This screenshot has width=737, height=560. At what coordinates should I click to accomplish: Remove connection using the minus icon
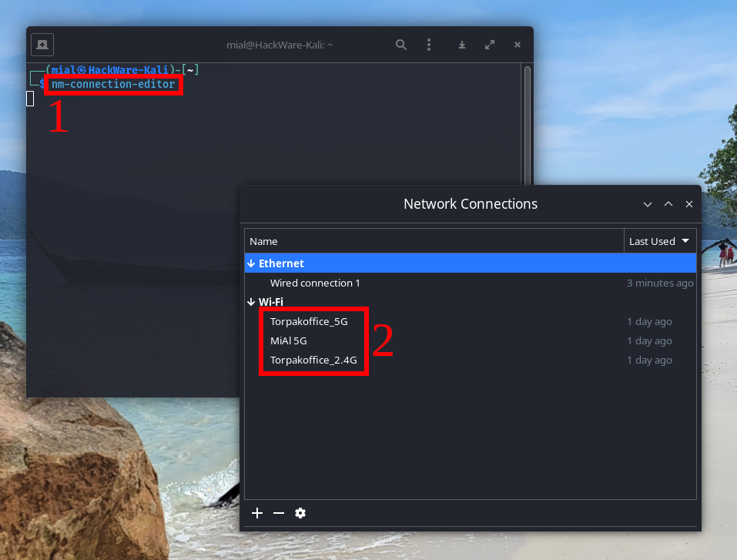click(279, 513)
